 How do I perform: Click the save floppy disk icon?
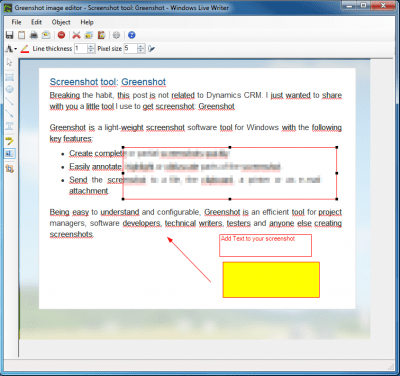tap(10, 35)
